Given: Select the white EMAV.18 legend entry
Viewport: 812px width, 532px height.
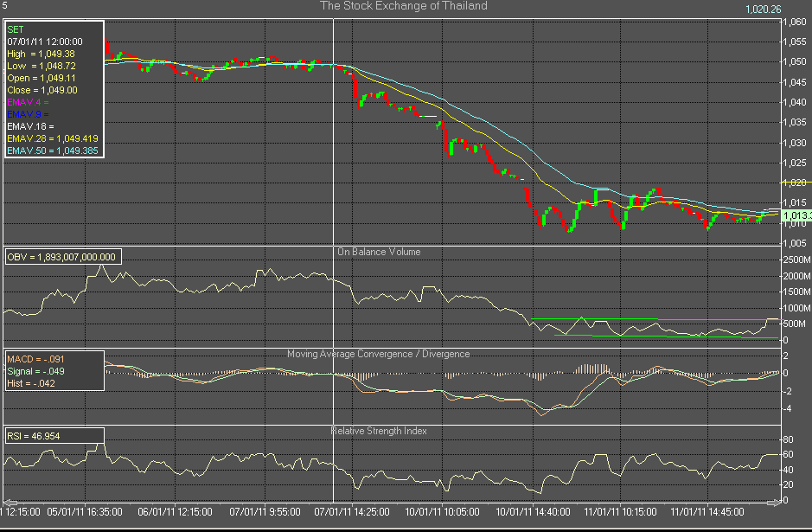Looking at the screenshot, I should coord(30,126).
